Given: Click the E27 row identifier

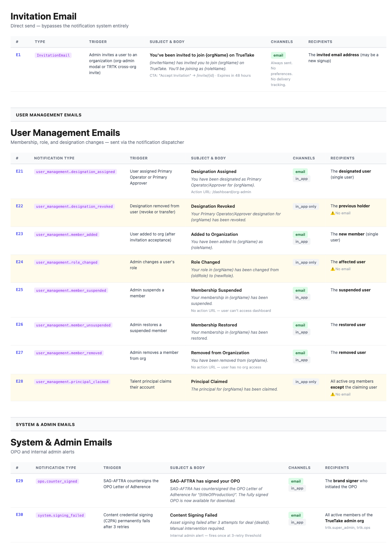Looking at the screenshot, I should (20, 353).
